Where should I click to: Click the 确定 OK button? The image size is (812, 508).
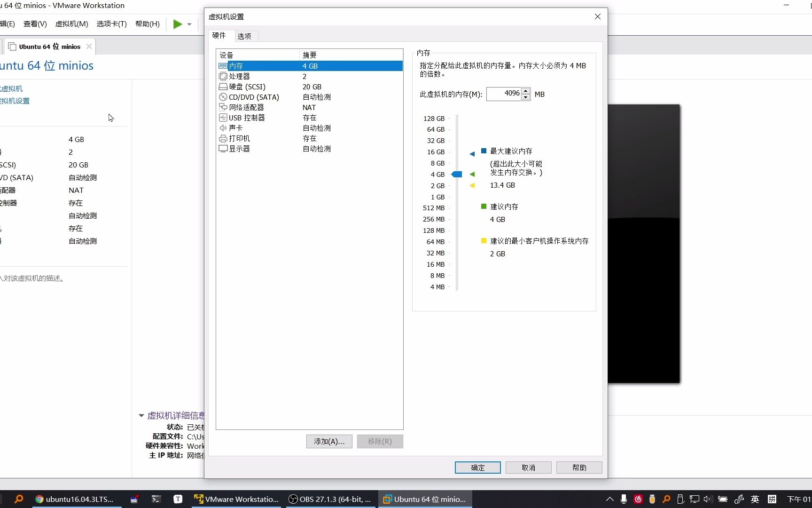point(477,468)
